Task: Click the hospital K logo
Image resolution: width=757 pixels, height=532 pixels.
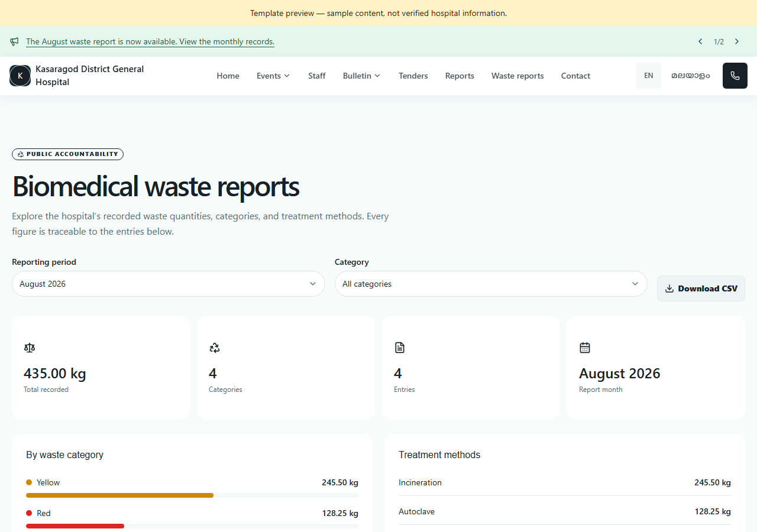Action: point(20,76)
